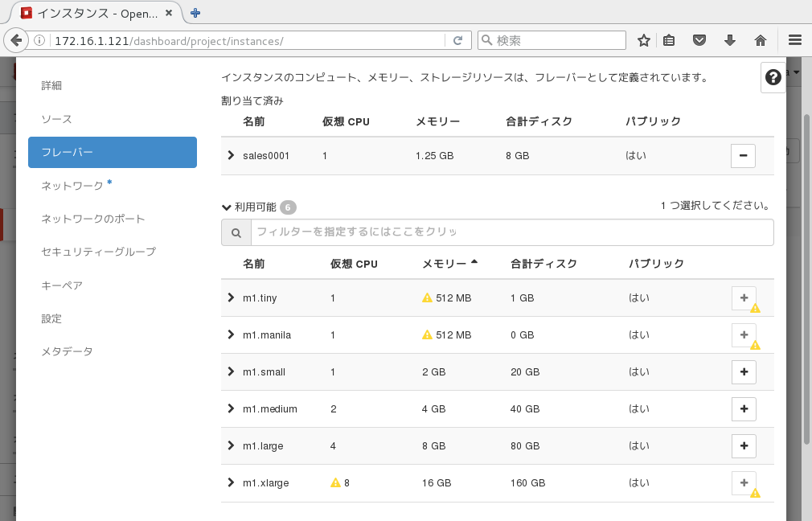
Task: Expand the m1.xlarge row details
Action: point(231,483)
